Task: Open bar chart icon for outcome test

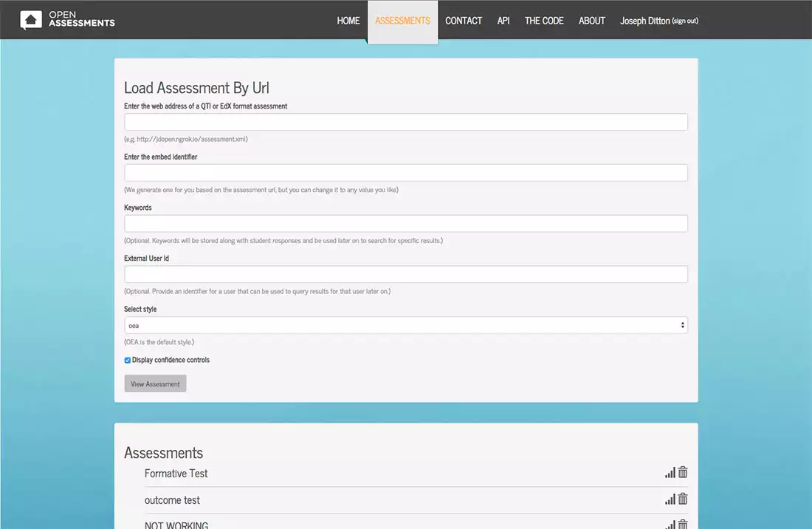Action: coord(670,499)
